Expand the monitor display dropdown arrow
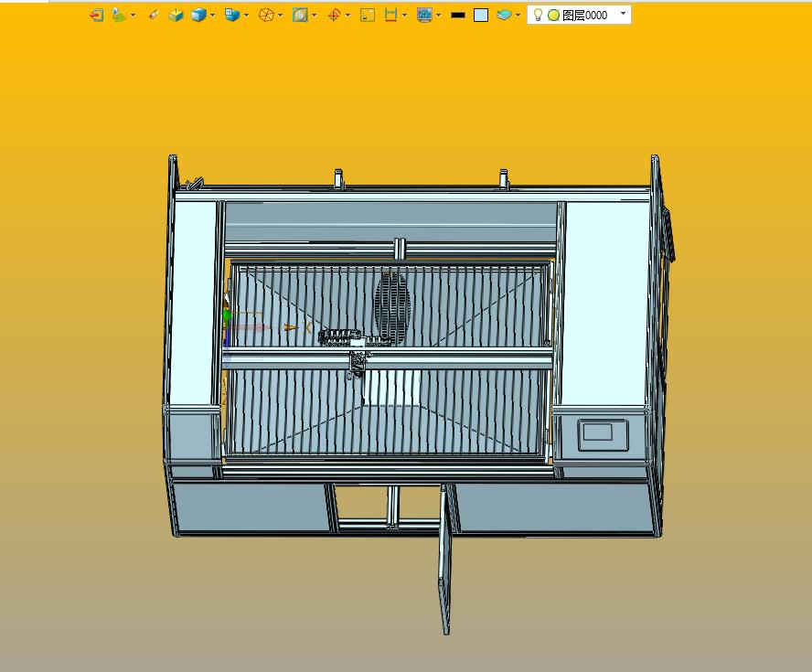The height and width of the screenshot is (672, 812). click(439, 16)
